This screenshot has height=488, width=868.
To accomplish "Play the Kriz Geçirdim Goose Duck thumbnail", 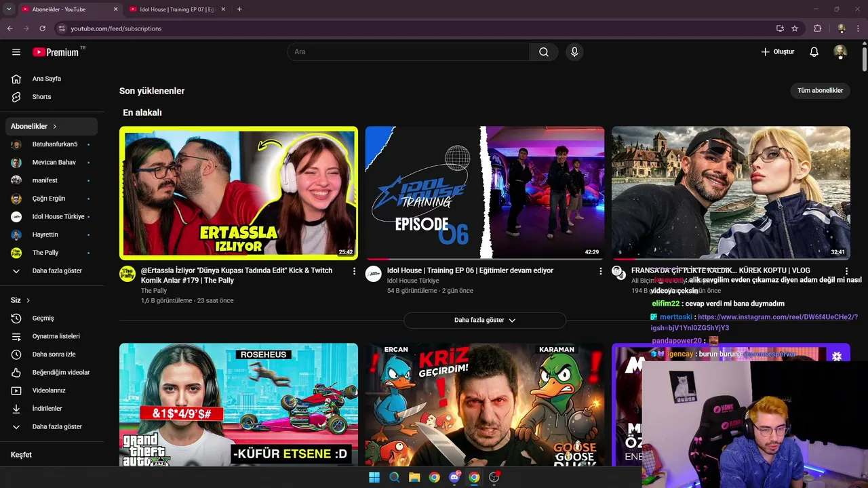I will 485,405.
